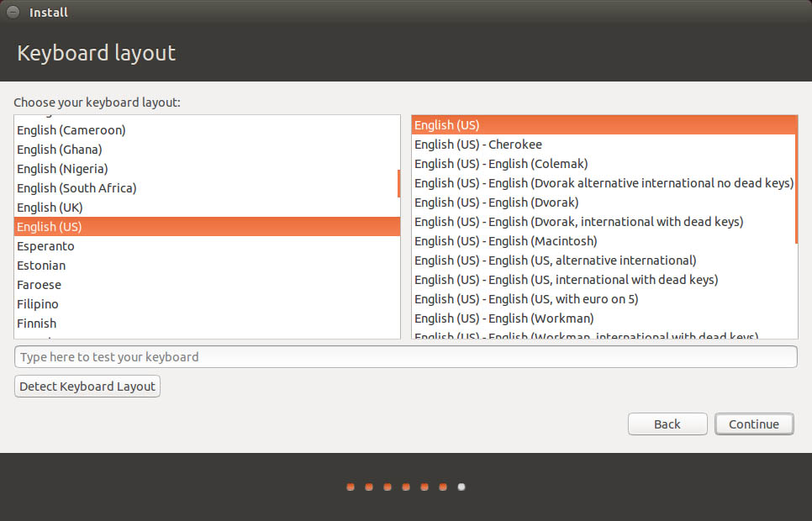Select Dvorak, international with dead keys variant
Screen dimensions: 812x521
click(x=604, y=222)
